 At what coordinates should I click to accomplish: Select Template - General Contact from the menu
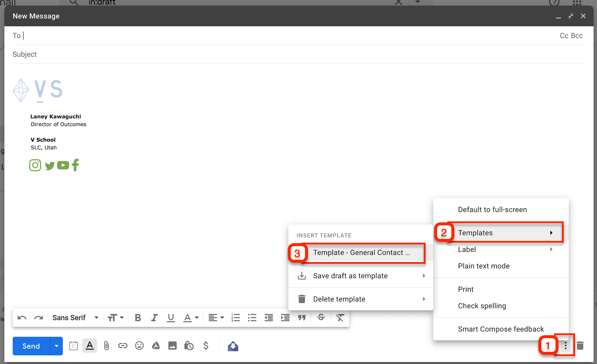pyautogui.click(x=361, y=253)
